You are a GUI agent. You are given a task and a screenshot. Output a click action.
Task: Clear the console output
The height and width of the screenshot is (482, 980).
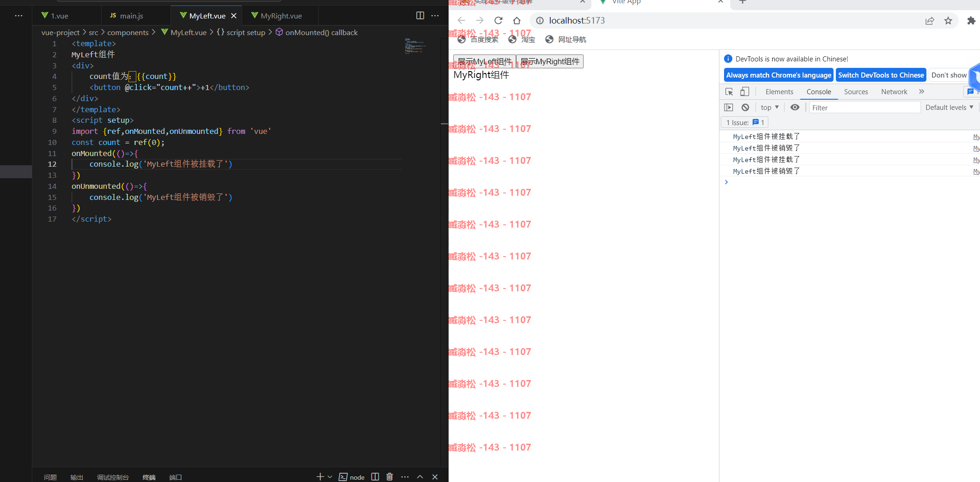point(745,107)
